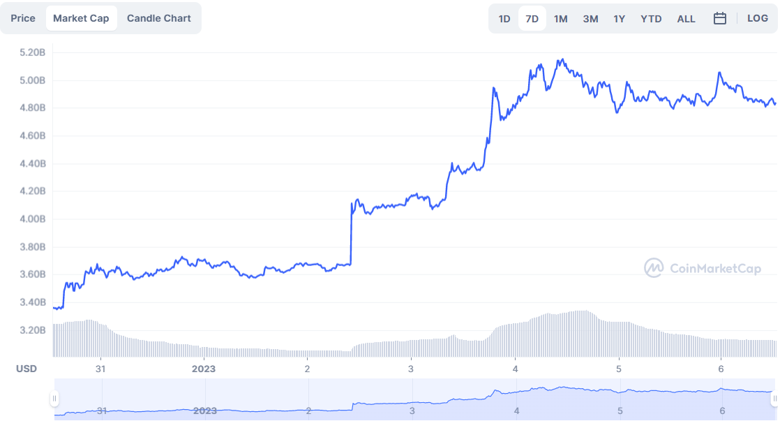Screen dimensions: 780x428
Task: Display ALL historical data
Action: coord(686,18)
